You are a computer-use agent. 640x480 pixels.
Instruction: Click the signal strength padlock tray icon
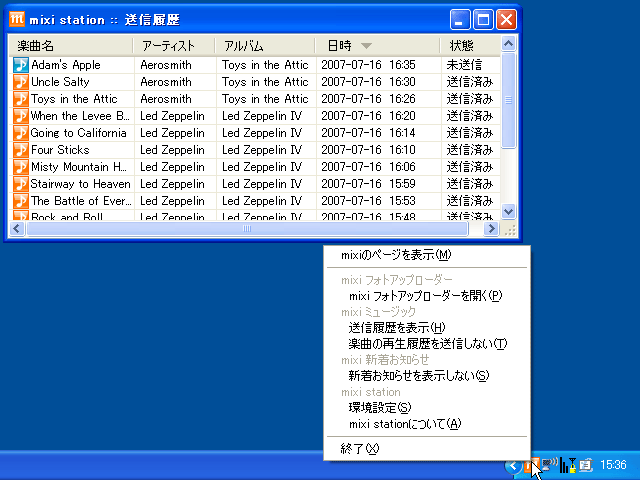[x=568, y=465]
